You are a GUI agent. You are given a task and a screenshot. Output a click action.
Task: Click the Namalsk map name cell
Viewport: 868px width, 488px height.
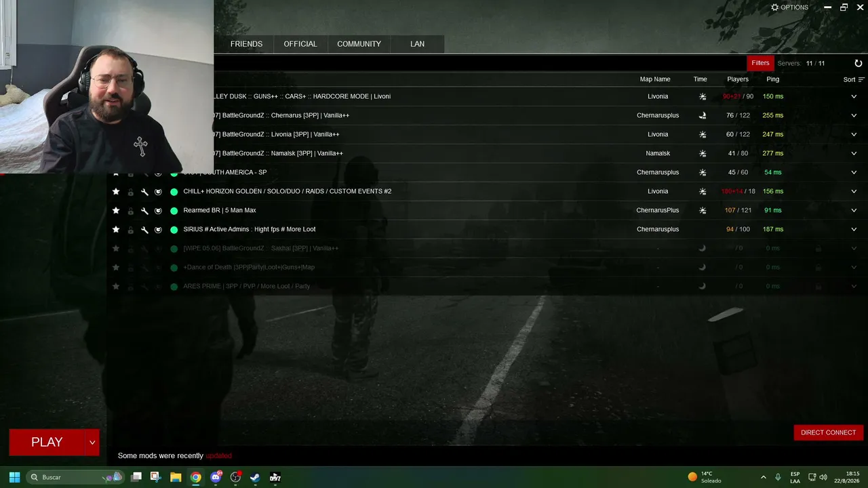658,153
